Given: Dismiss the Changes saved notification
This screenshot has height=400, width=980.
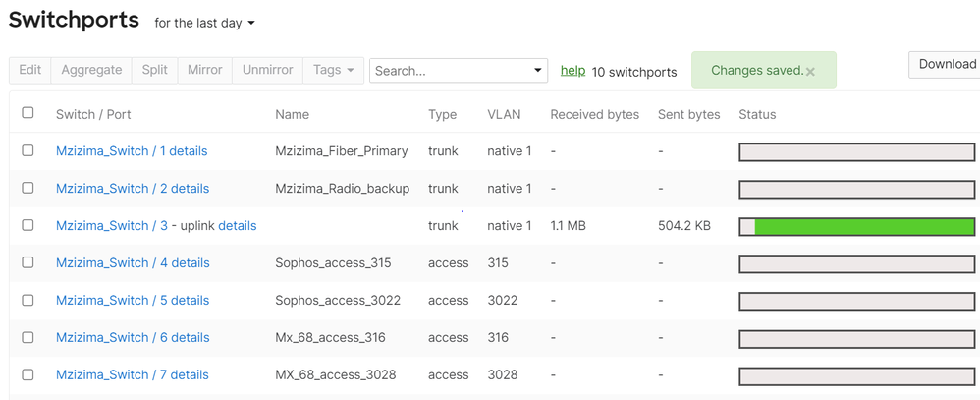Looking at the screenshot, I should [810, 72].
